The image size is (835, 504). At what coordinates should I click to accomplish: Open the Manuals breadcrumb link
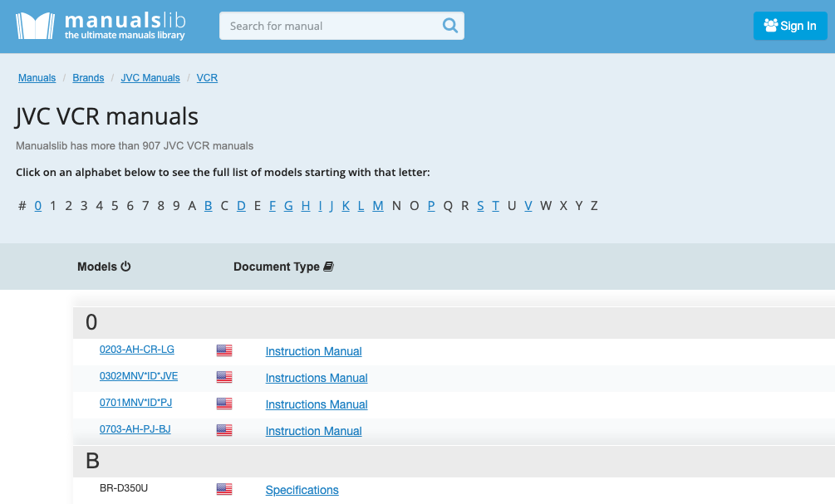click(37, 78)
